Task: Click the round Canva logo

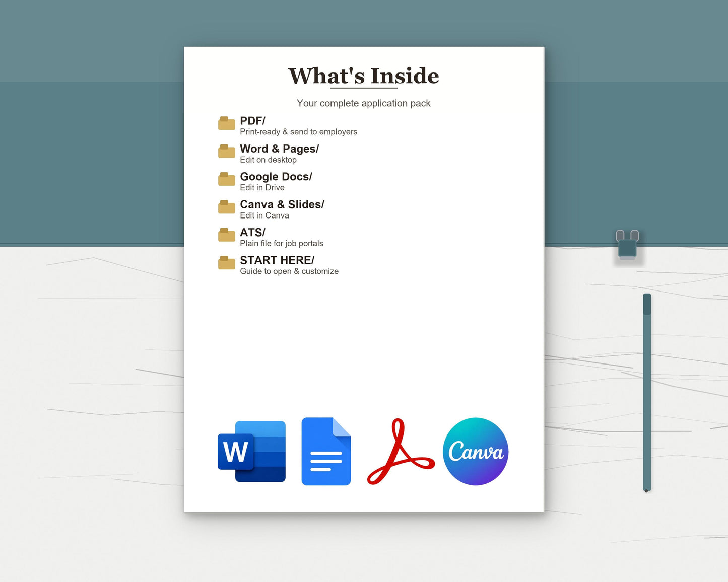Action: (476, 451)
